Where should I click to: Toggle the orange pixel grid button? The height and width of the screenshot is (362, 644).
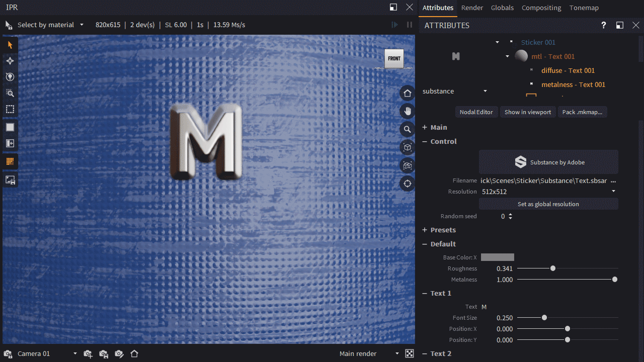[10, 161]
